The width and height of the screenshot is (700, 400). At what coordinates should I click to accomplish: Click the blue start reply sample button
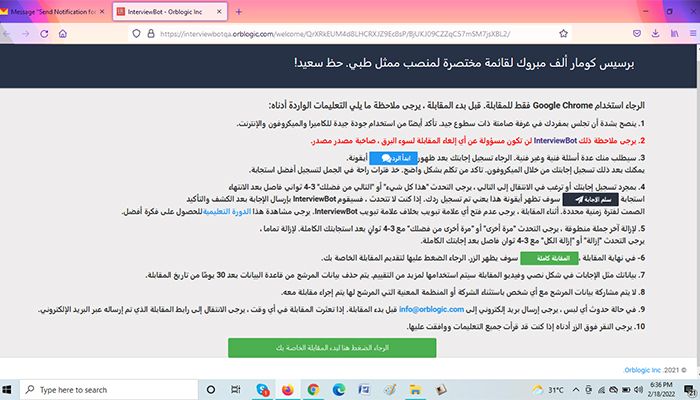tap(393, 158)
